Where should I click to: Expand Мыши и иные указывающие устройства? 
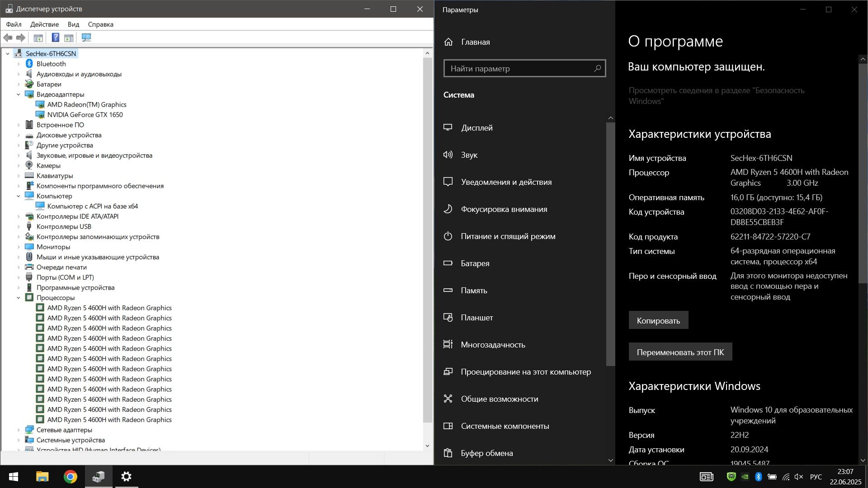pos(19,257)
